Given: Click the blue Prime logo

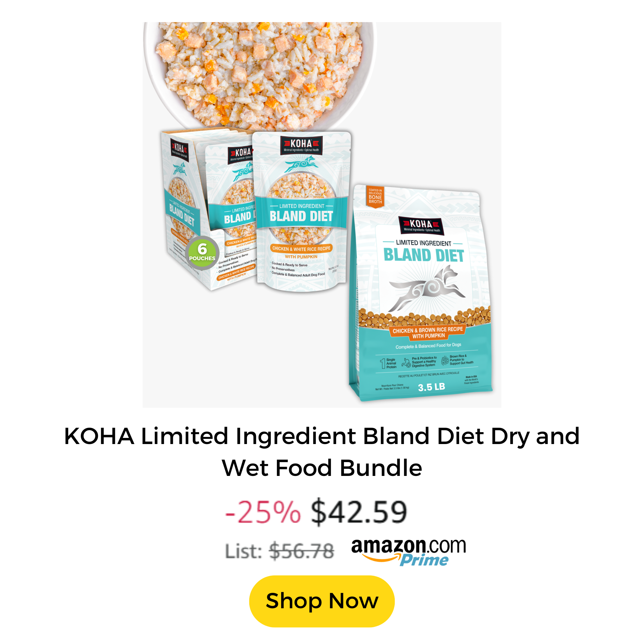Looking at the screenshot, I should point(424,560).
